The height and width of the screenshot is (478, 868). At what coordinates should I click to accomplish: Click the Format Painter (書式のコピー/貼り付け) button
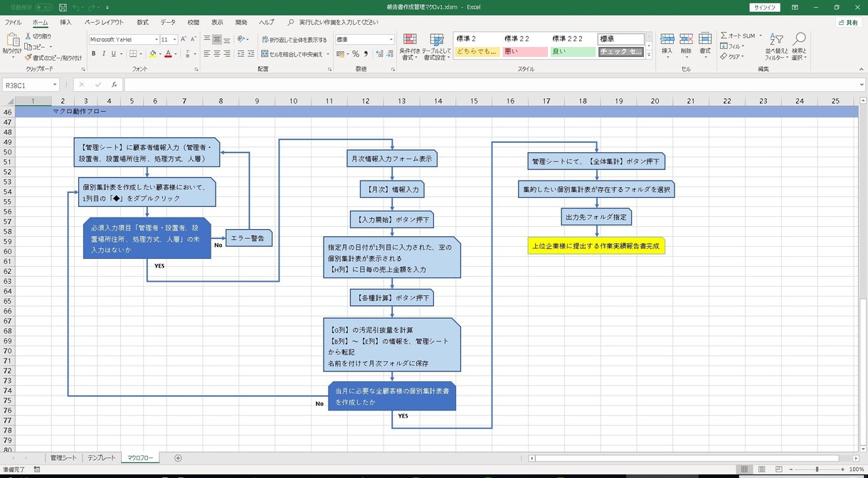click(54, 58)
